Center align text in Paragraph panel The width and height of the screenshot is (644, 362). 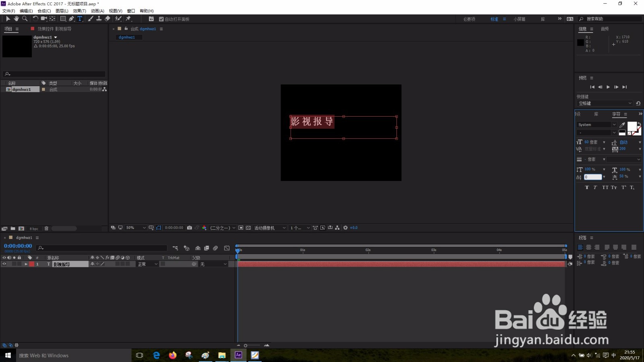pos(588,247)
